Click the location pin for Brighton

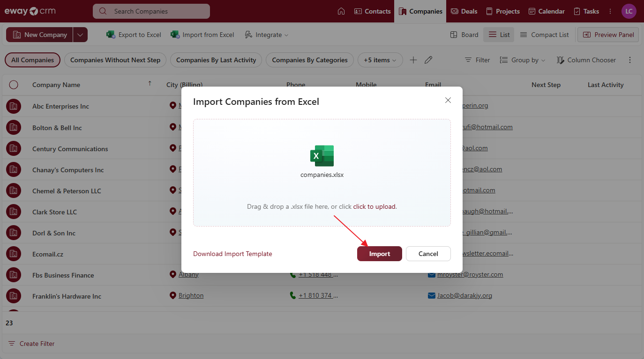[172, 295]
